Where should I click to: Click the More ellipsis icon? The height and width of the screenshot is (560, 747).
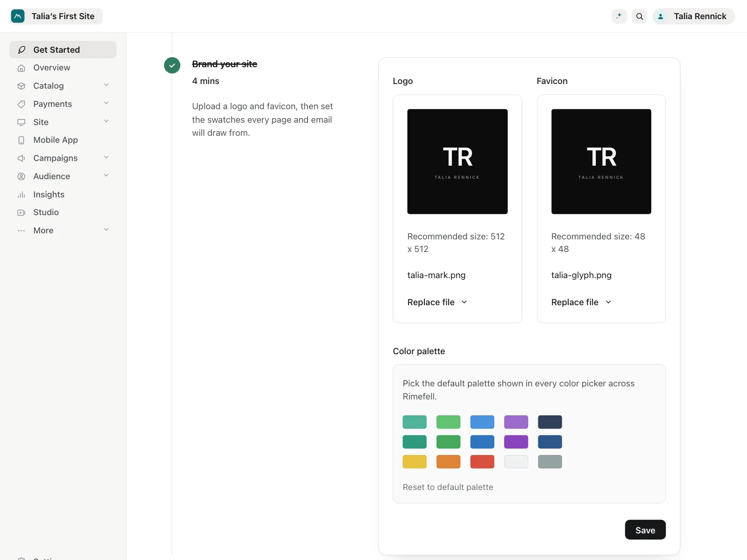(21, 231)
